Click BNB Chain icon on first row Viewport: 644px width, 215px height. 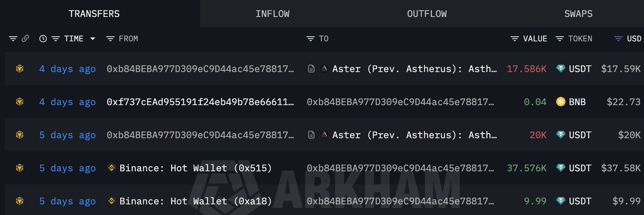click(x=19, y=69)
